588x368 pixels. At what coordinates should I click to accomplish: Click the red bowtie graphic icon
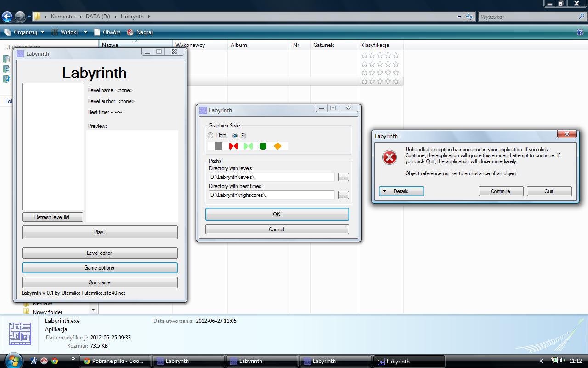[x=233, y=146]
